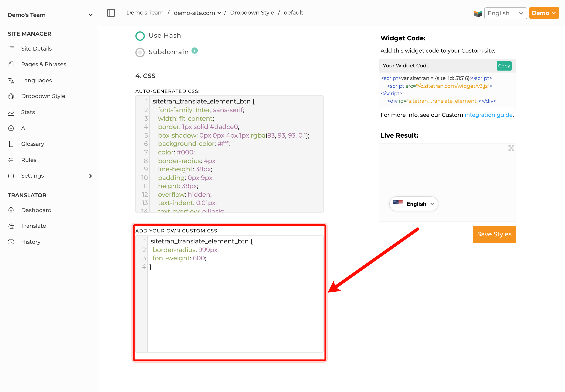565x392 pixels.
Task: Click the Translate icon in sidebar
Action: click(x=11, y=226)
